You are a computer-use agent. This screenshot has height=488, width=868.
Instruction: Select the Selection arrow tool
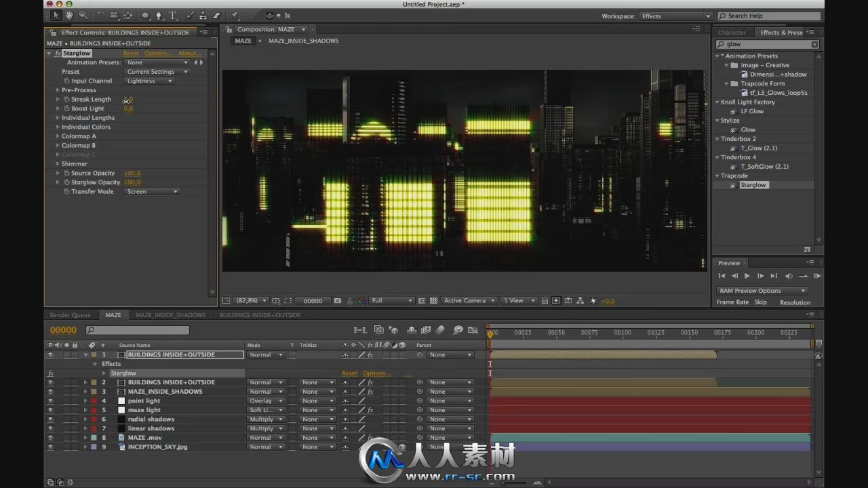pyautogui.click(x=56, y=15)
